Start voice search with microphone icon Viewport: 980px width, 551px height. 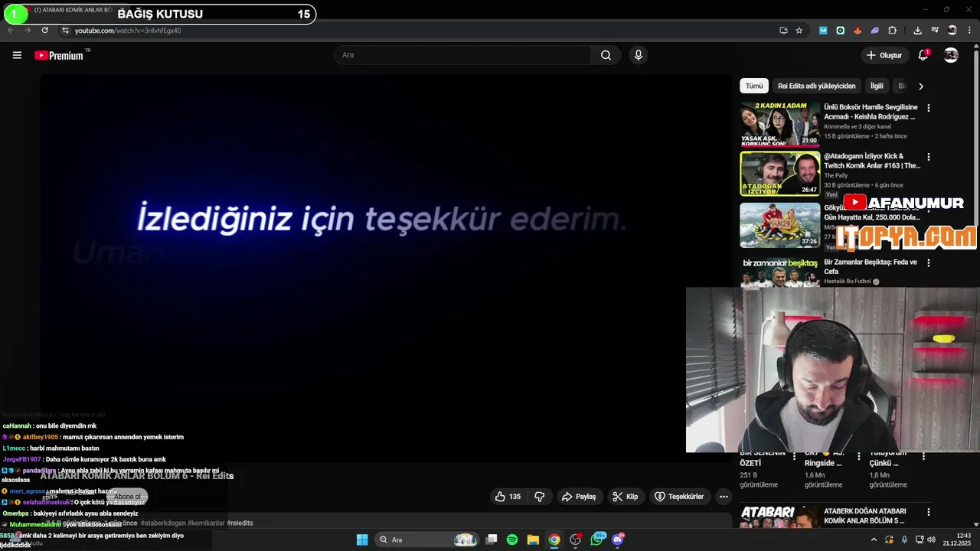tap(639, 55)
